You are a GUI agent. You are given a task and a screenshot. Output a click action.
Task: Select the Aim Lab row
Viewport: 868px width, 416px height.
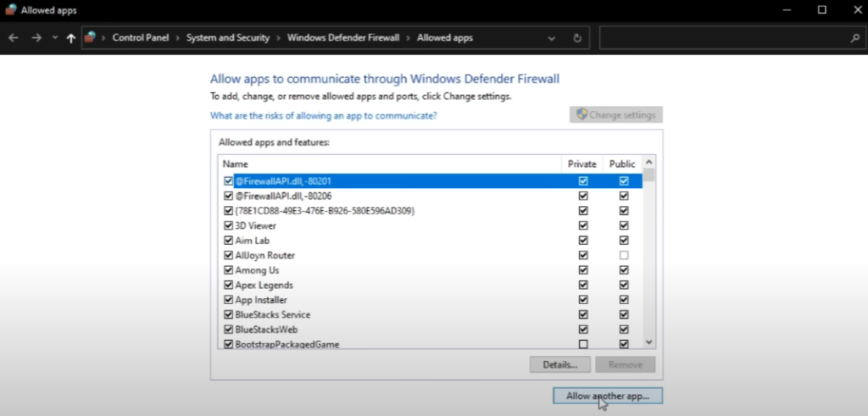pos(431,241)
